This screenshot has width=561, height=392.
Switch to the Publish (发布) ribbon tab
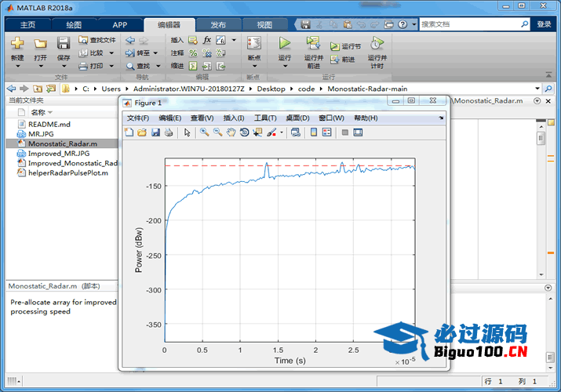(218, 24)
